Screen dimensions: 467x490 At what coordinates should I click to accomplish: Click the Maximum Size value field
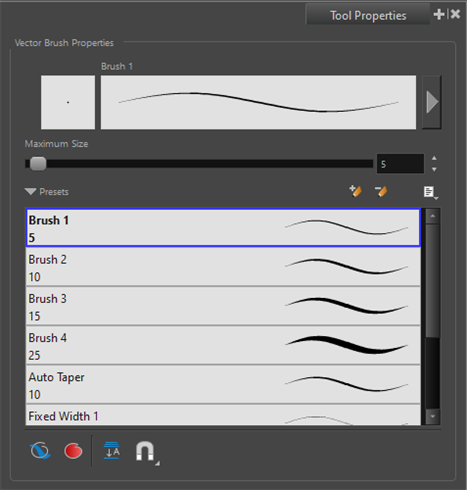pos(400,164)
